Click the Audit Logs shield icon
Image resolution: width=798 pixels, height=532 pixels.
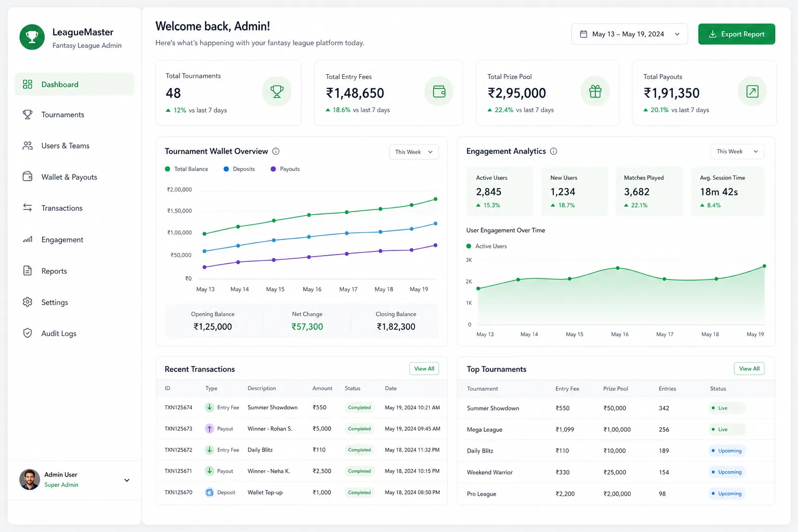pos(28,333)
